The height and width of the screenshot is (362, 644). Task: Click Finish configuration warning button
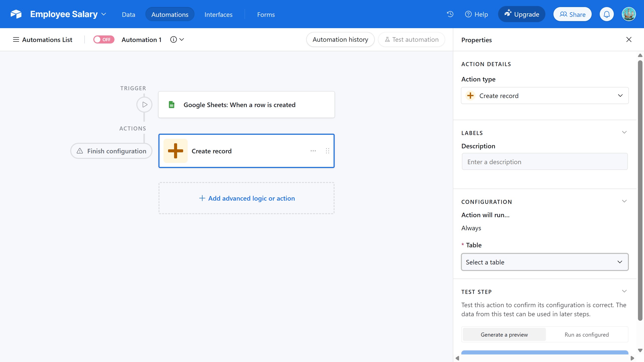tap(111, 151)
